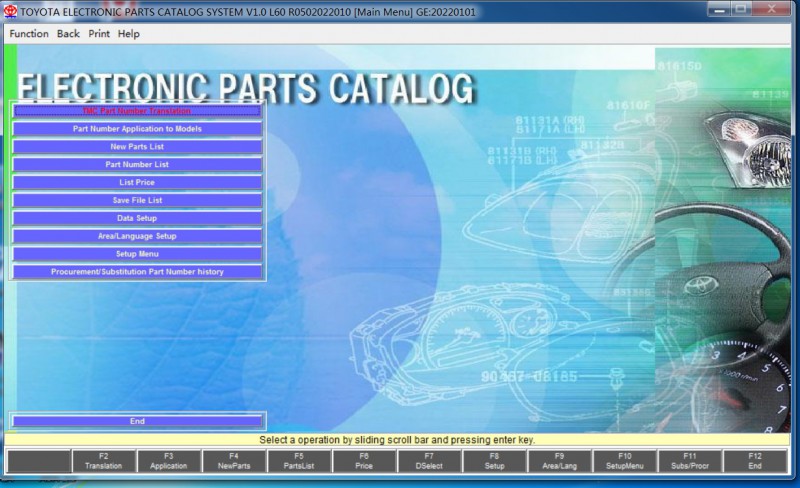Click the F12 End function key
Viewport: 800px width, 488px height.
pyautogui.click(x=755, y=461)
